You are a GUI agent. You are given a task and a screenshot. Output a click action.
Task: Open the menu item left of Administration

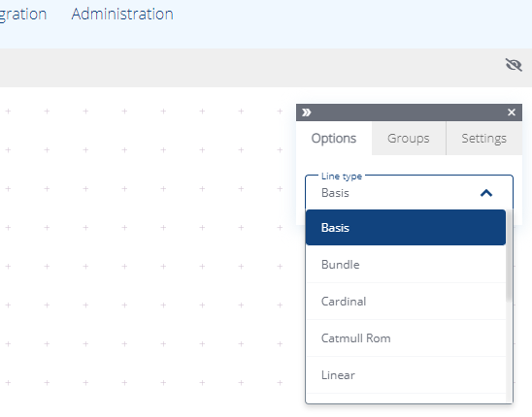click(x=22, y=15)
